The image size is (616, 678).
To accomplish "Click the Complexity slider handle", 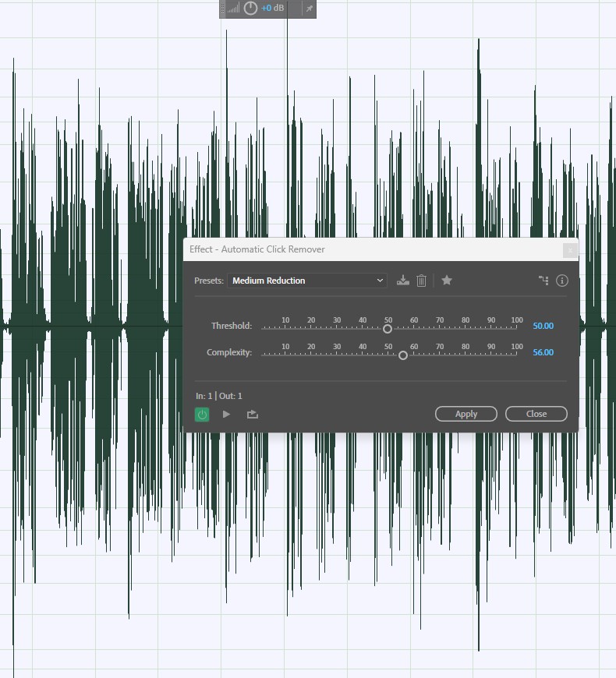I will pos(403,355).
